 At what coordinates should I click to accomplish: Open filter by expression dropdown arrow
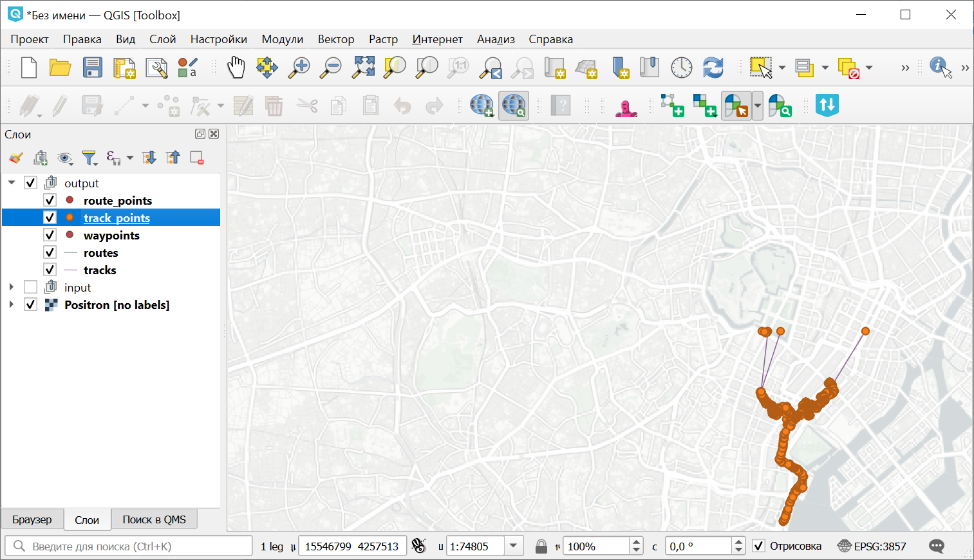pos(129,158)
